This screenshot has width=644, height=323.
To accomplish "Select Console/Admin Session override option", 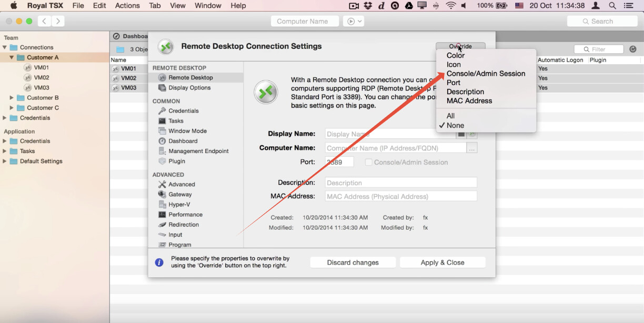I will (486, 74).
